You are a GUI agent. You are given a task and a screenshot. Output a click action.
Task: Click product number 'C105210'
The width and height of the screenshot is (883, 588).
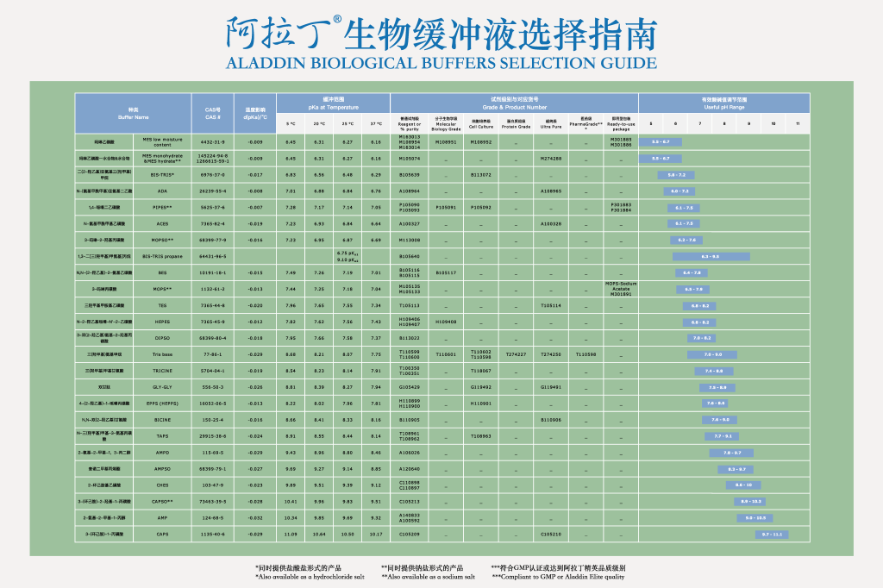pos(551,534)
